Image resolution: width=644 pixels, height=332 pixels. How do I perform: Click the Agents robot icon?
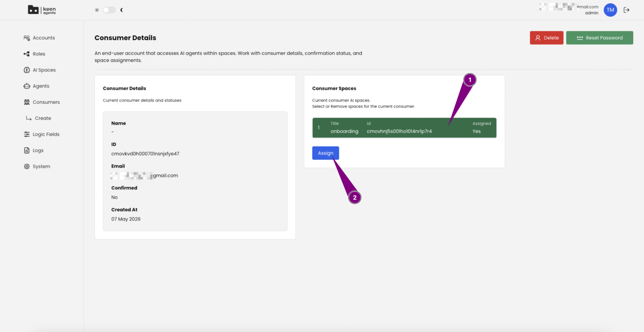click(27, 86)
